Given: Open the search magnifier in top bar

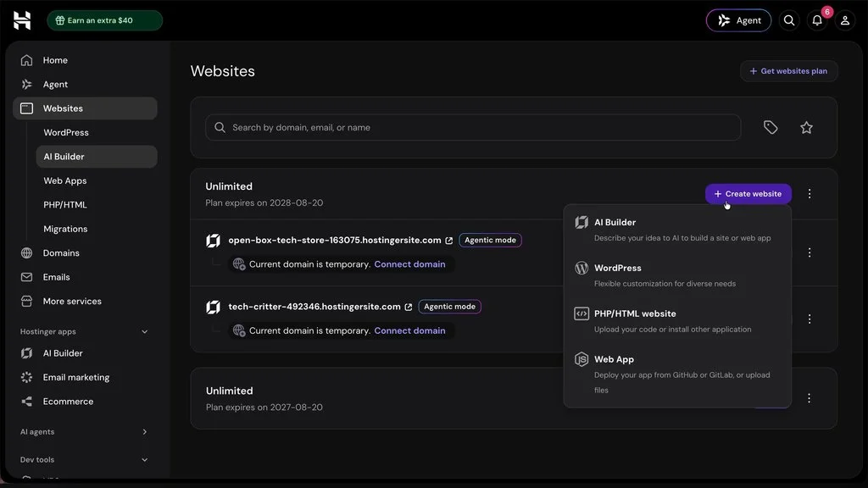Looking at the screenshot, I should tap(789, 20).
